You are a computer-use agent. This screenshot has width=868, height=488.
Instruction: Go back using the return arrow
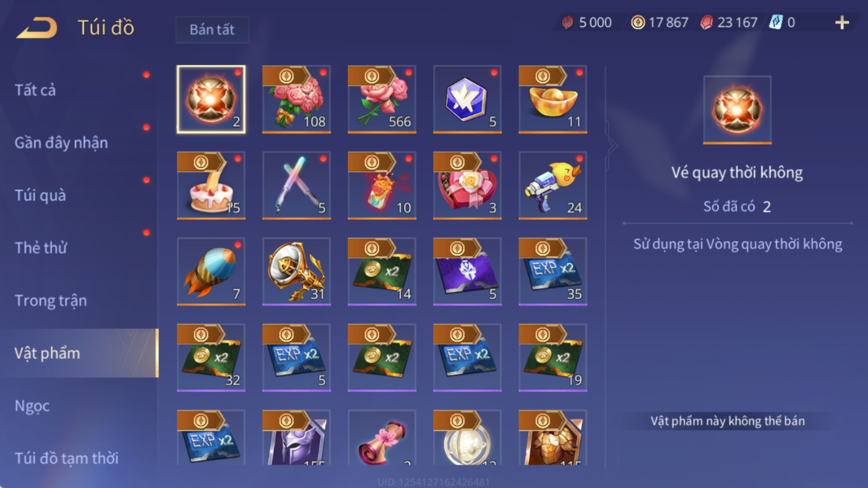coord(37,27)
